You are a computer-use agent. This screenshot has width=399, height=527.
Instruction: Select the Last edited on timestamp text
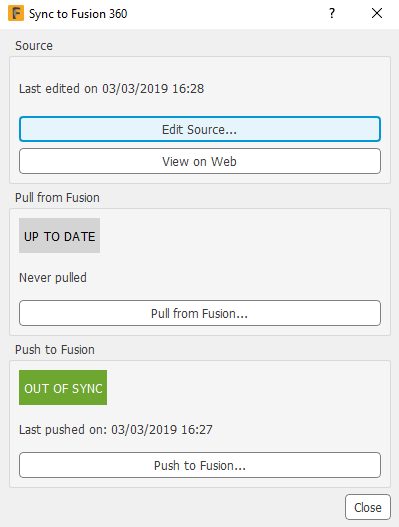[111, 89]
